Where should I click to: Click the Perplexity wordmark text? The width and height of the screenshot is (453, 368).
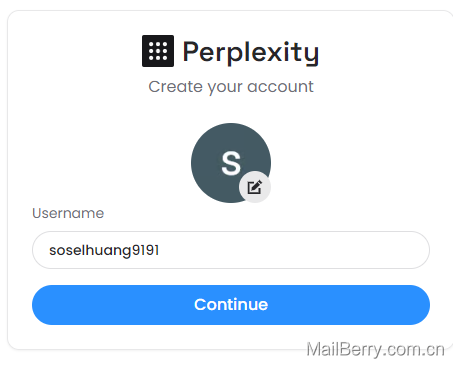(x=251, y=52)
